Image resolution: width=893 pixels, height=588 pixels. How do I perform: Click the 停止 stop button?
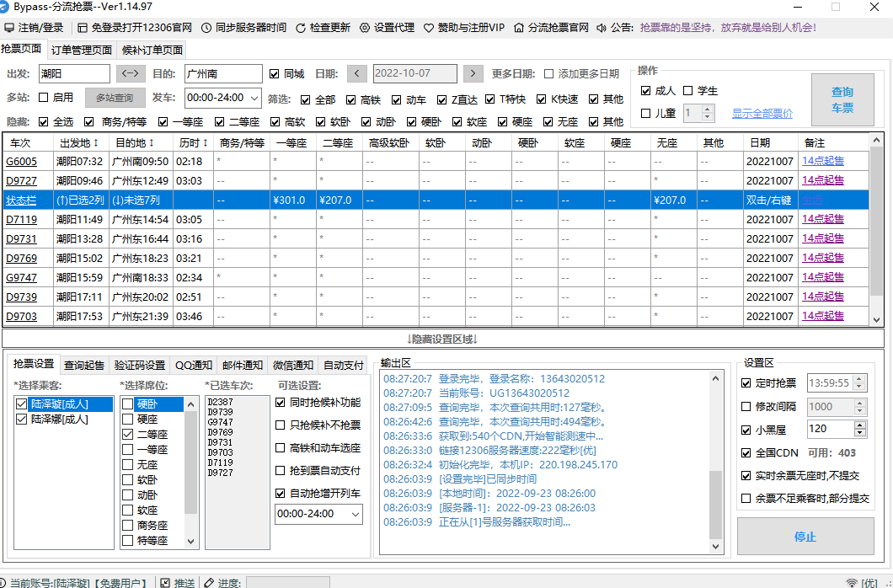(x=805, y=537)
